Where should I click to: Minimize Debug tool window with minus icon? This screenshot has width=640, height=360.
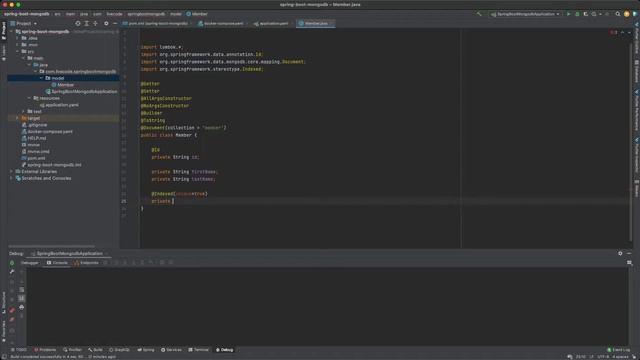(629, 253)
